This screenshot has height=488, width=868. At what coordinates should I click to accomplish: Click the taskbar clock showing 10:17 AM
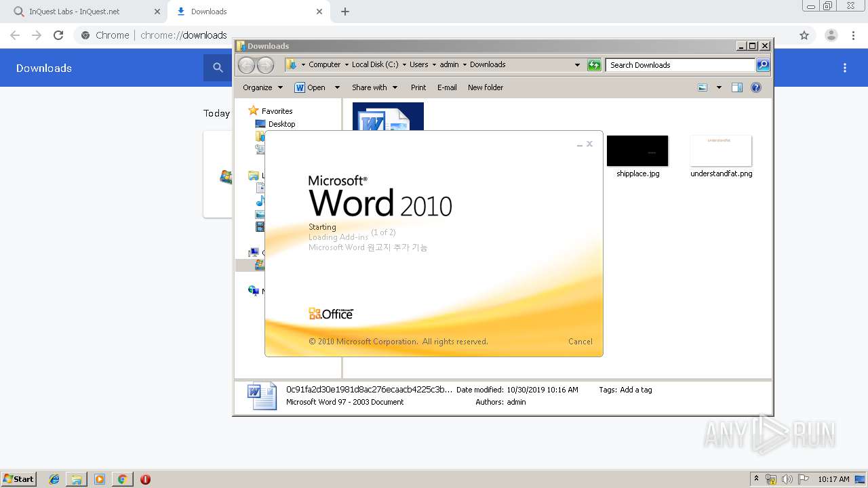point(833,479)
